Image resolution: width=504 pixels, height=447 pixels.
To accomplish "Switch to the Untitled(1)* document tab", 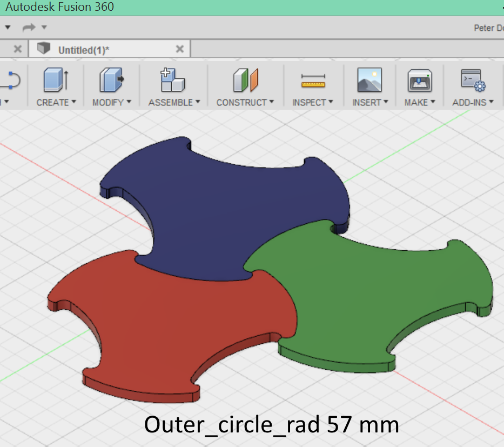I will pyautogui.click(x=84, y=50).
